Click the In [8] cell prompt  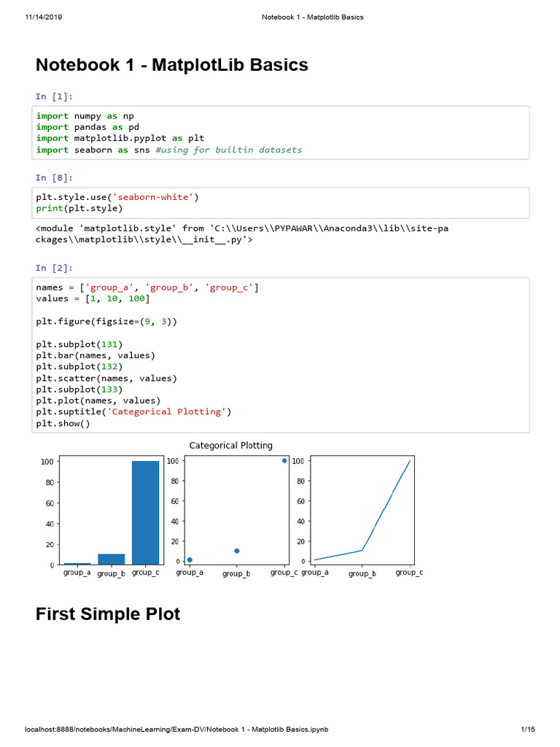coord(55,177)
